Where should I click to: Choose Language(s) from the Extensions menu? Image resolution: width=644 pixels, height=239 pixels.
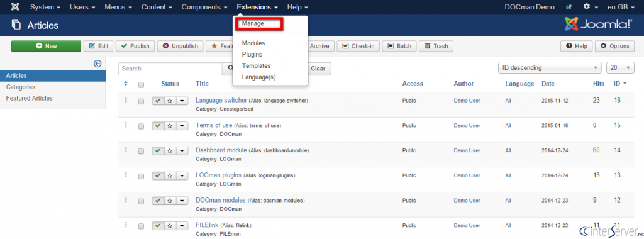(258, 77)
